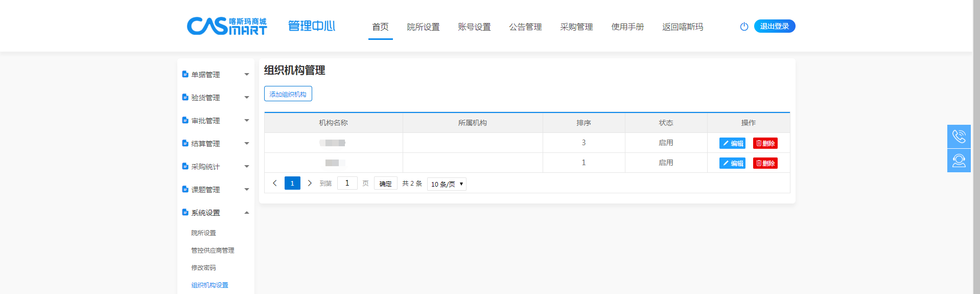
Task: Click 编辑 for the row with order 3
Action: [732, 143]
